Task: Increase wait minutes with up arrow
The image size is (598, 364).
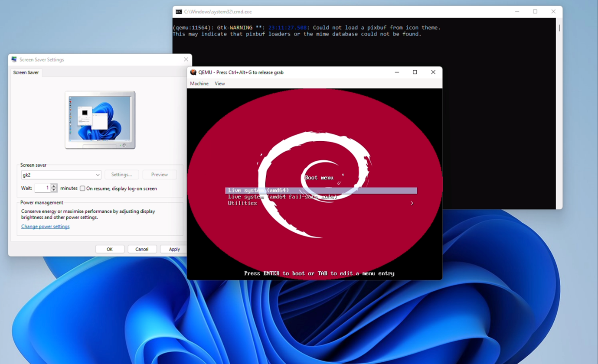Action: point(54,186)
